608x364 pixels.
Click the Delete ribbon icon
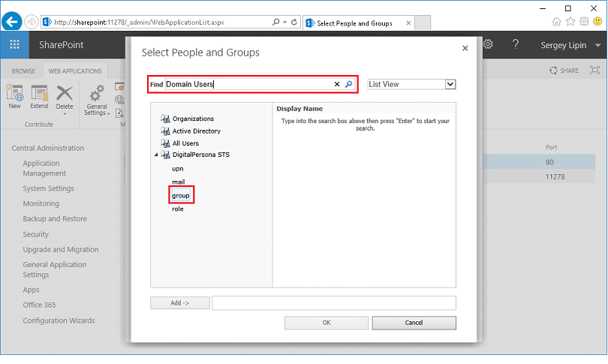point(65,96)
